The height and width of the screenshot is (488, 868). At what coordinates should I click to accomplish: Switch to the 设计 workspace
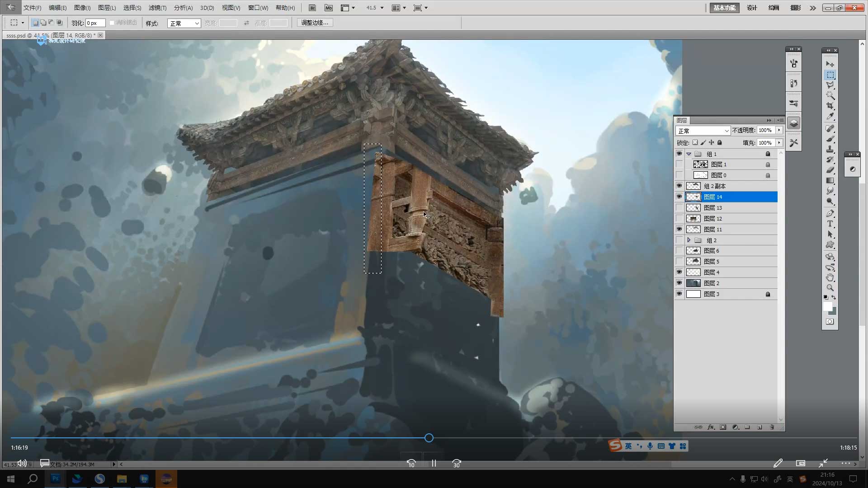752,8
